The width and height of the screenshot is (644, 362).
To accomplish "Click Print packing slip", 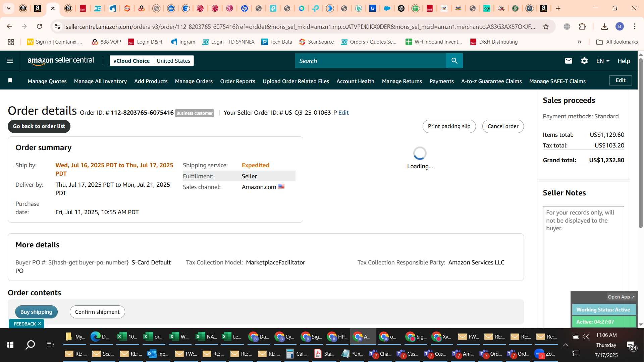I will pos(449,126).
